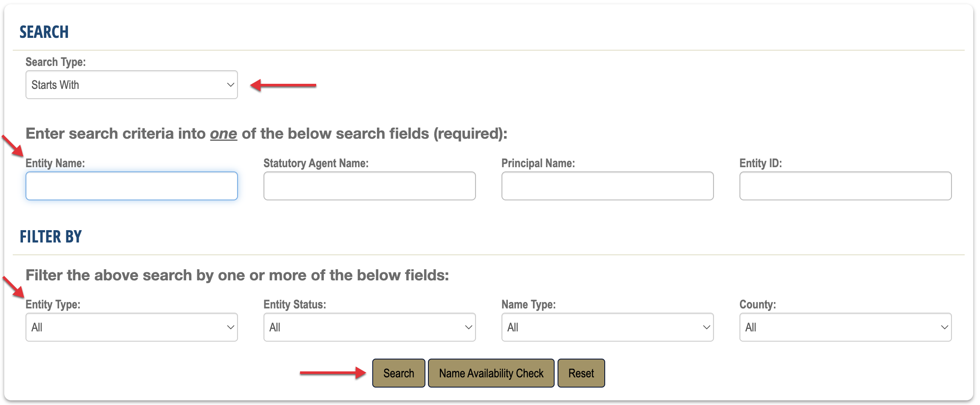This screenshot has height=405, width=980.
Task: Expand the Entity Type filter dropdown
Action: click(x=131, y=327)
